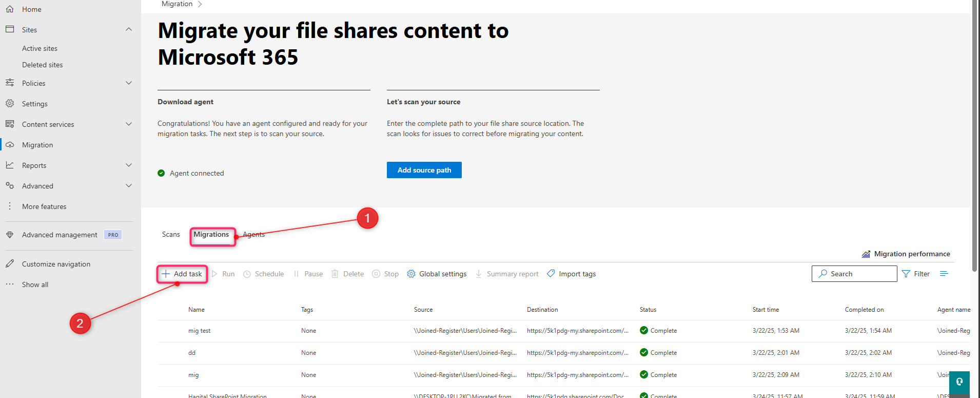The height and width of the screenshot is (398, 980).
Task: Click the Pause icon in toolbar
Action: (x=296, y=274)
